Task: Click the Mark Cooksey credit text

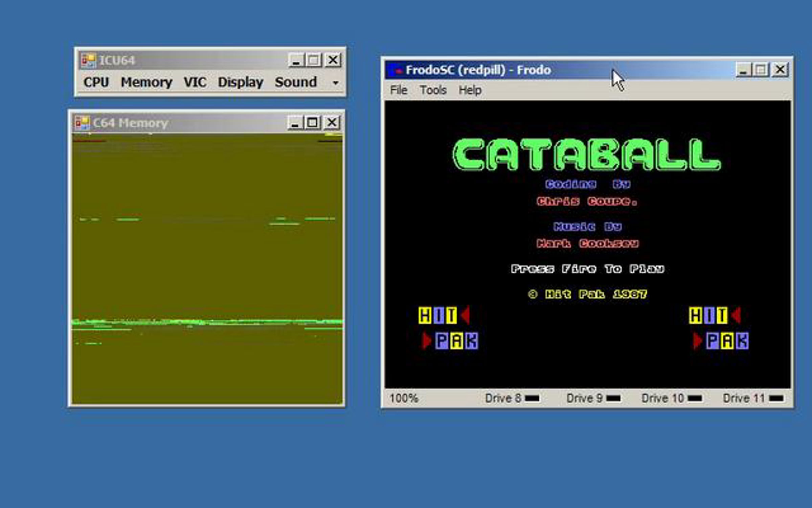Action: coord(588,244)
